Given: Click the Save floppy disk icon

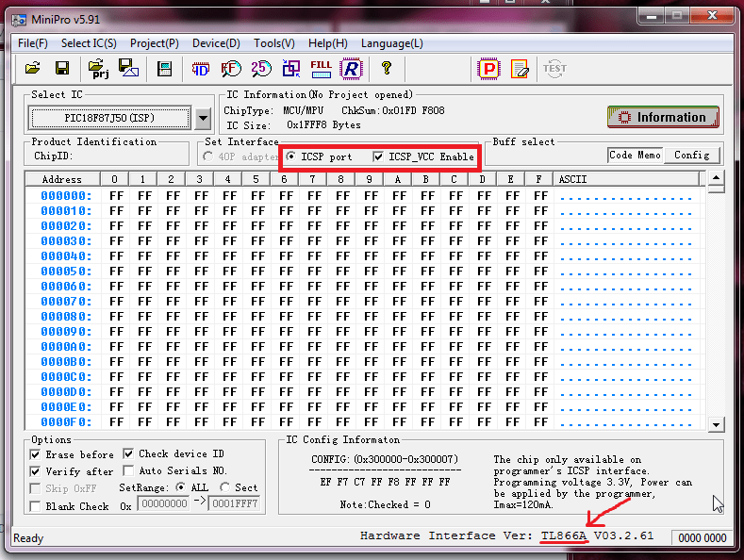Looking at the screenshot, I should click(62, 68).
